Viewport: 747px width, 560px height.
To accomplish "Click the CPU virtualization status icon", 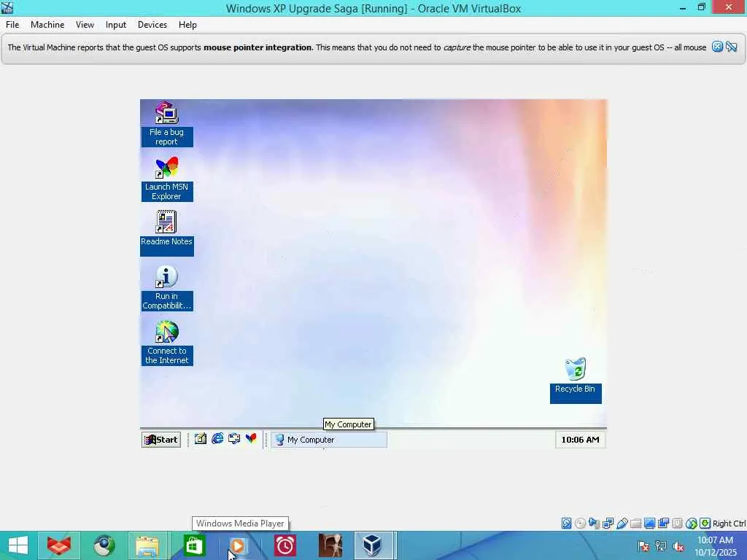I will [677, 524].
